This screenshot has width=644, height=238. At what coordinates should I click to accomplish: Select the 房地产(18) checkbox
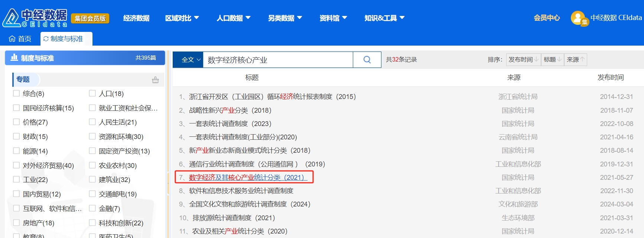click(16, 222)
